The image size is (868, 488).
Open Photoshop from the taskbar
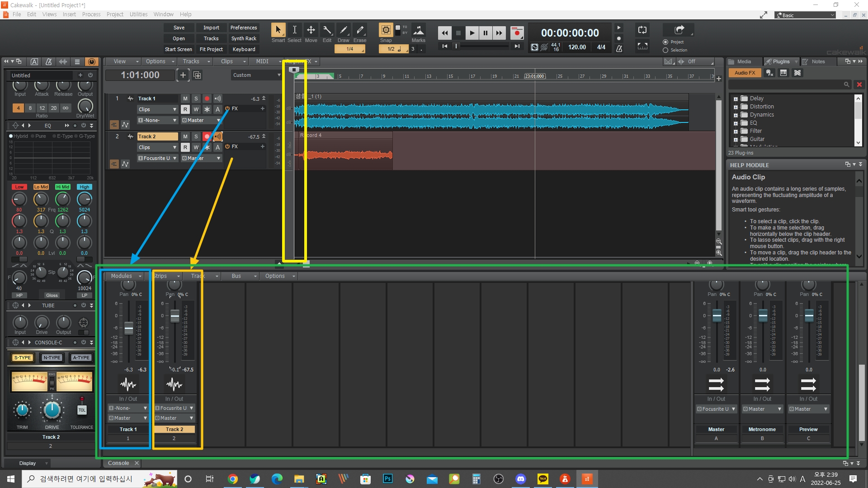(x=387, y=479)
